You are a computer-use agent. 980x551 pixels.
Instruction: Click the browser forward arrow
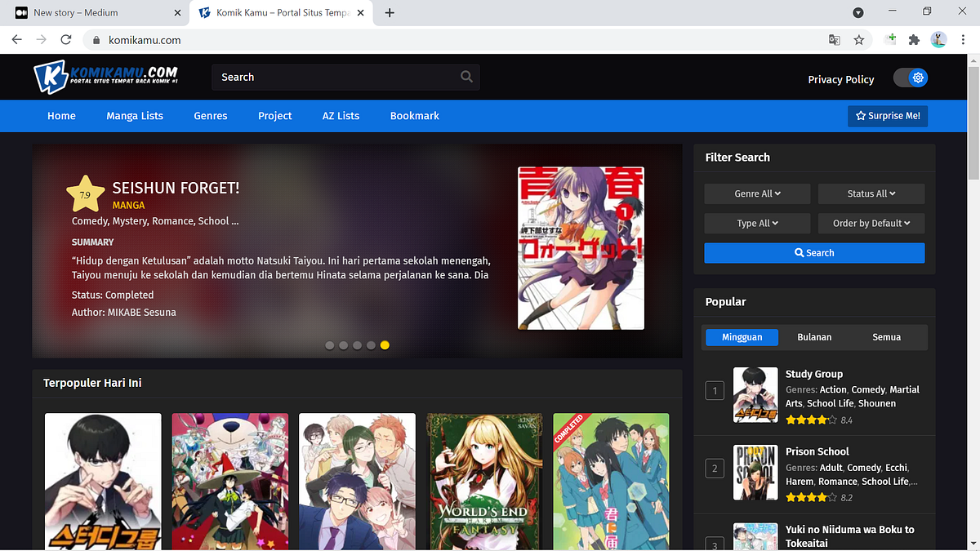click(42, 39)
